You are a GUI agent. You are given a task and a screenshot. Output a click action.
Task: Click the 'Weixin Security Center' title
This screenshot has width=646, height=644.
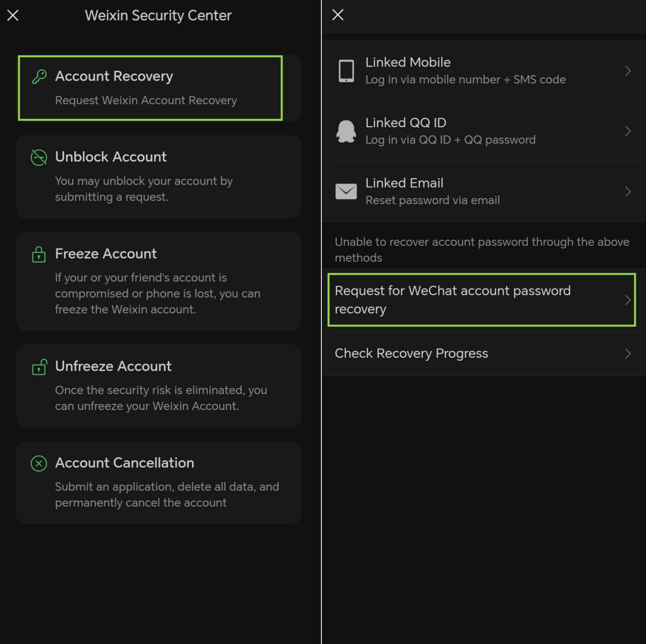(158, 15)
